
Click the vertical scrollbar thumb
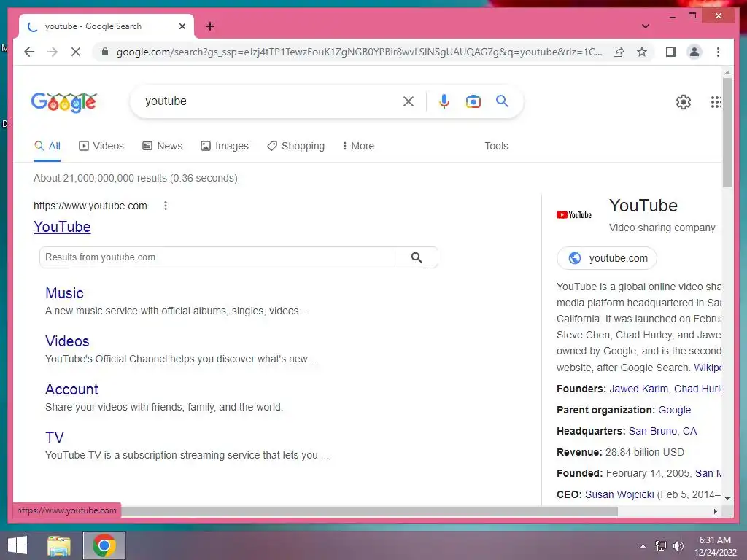[727, 133]
